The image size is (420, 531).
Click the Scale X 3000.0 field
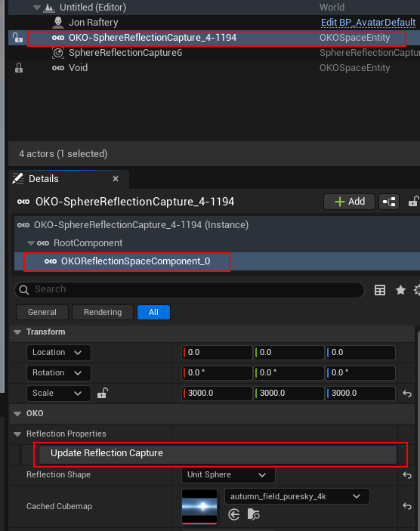(217, 394)
